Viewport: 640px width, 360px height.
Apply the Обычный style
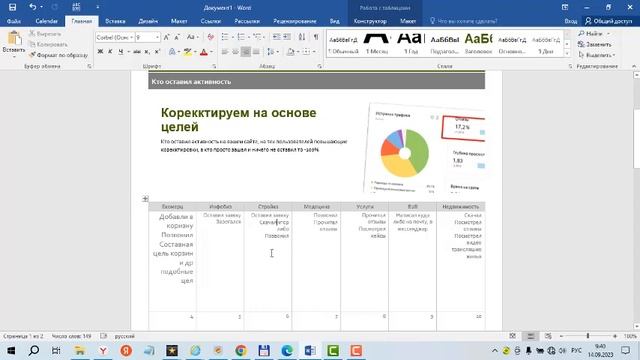coord(343,44)
